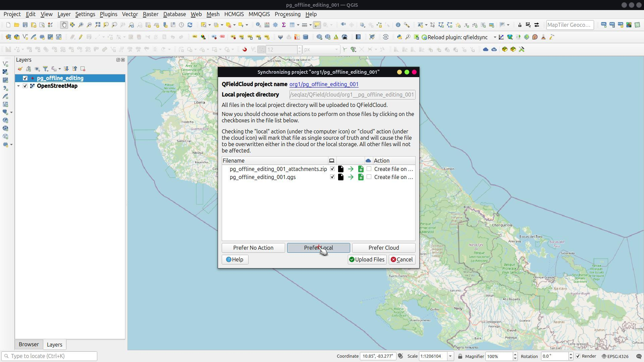
Task: Click the Statistical Summary sigma icon
Action: (x=284, y=25)
